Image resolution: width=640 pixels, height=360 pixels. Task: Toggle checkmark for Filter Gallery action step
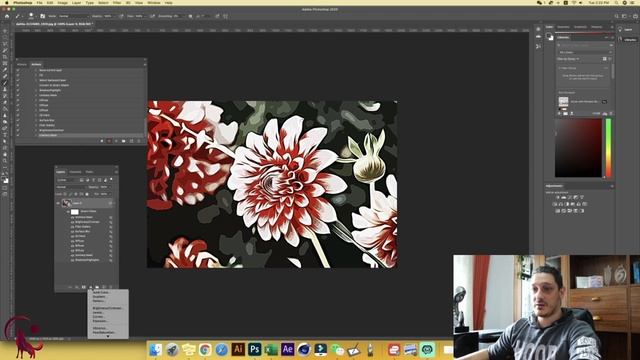(x=18, y=125)
